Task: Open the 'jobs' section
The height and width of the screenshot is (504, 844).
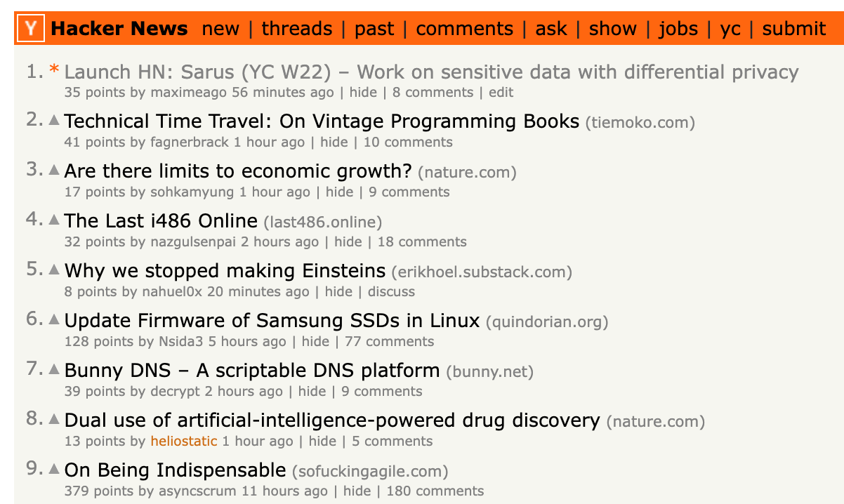Action: pyautogui.click(x=678, y=29)
